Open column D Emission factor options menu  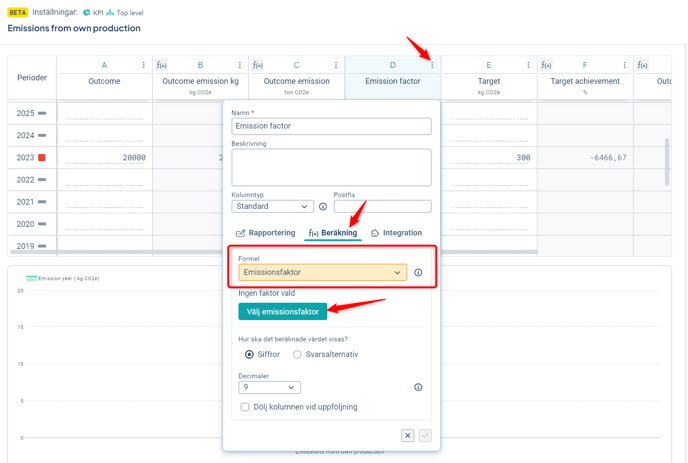coord(432,65)
